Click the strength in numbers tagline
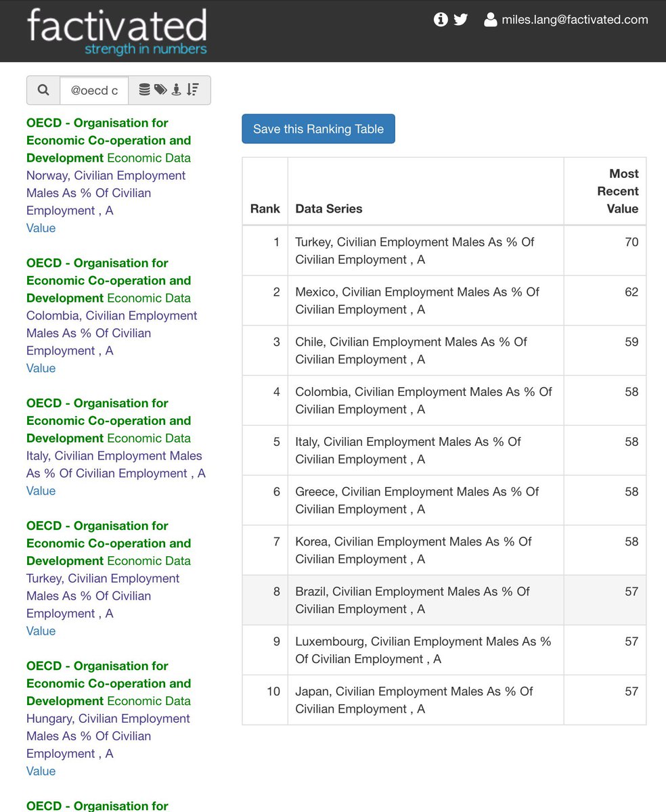The height and width of the screenshot is (812, 666). pyautogui.click(x=146, y=49)
